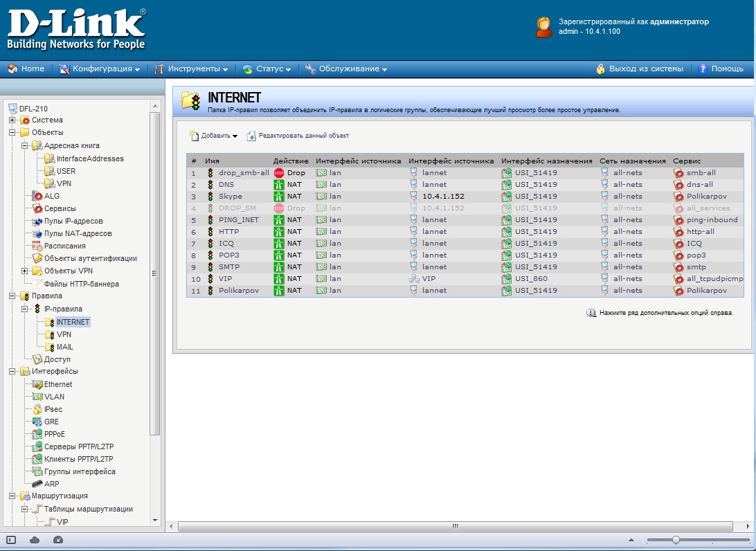
Task: Collapse the Правила tree node
Action: (x=12, y=296)
